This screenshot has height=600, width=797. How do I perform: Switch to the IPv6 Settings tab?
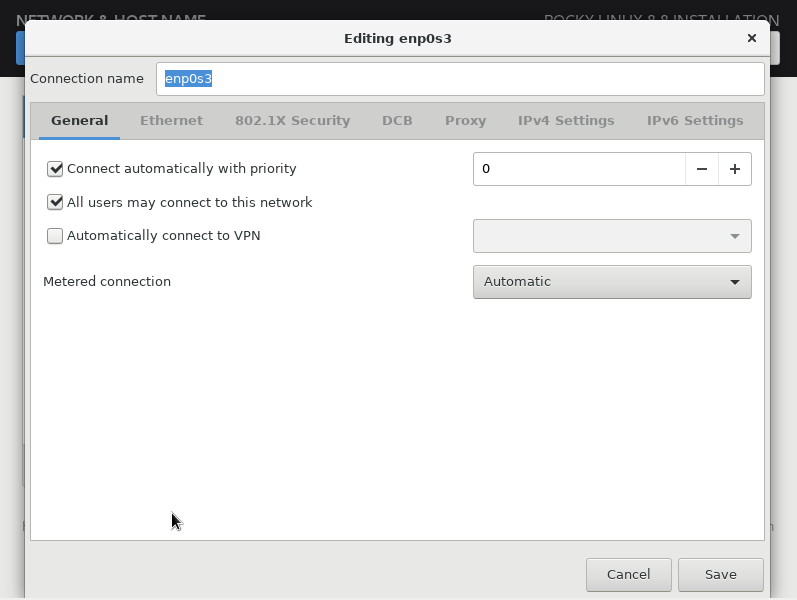click(695, 120)
